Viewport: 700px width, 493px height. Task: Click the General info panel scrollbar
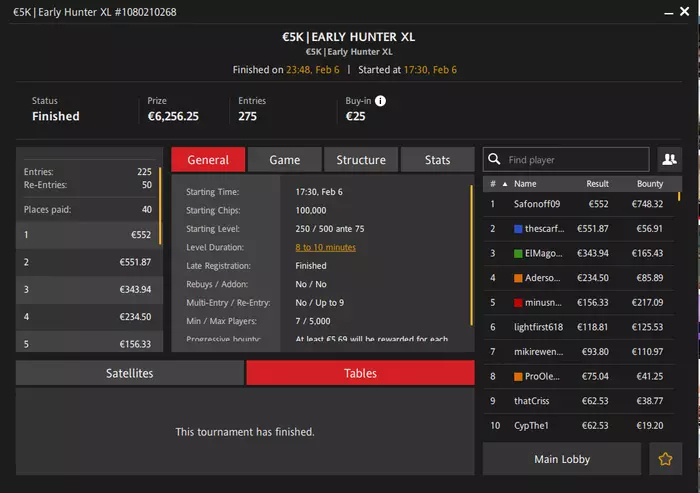[471, 255]
